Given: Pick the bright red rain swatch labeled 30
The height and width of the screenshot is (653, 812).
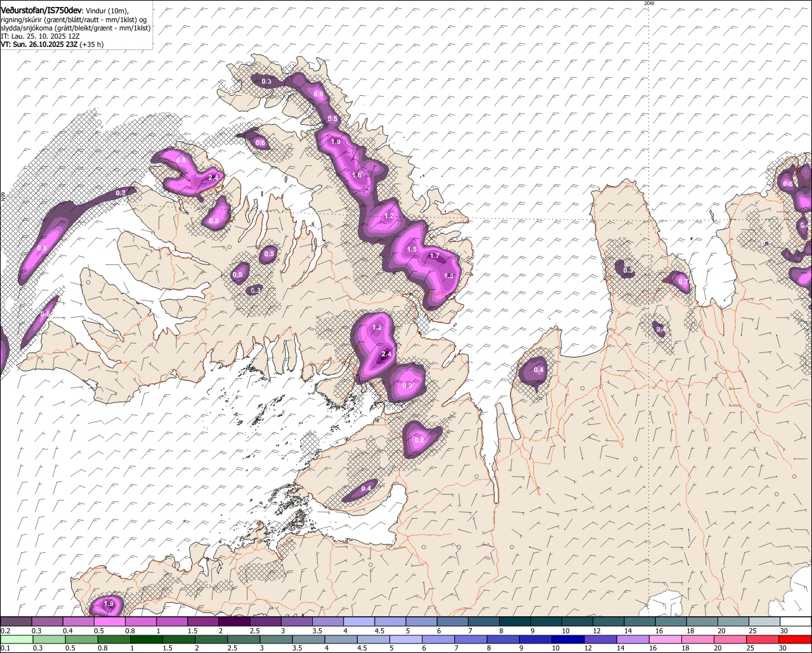Looking at the screenshot, I should point(796,639).
